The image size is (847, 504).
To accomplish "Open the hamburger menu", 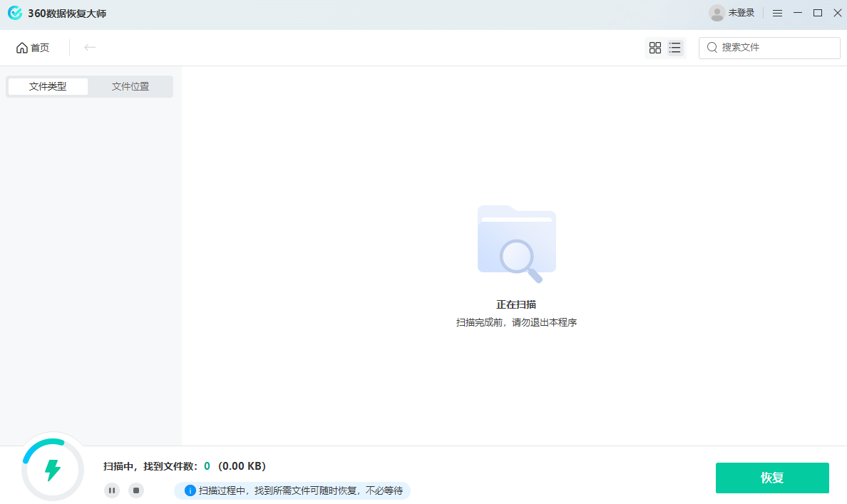I will point(777,12).
